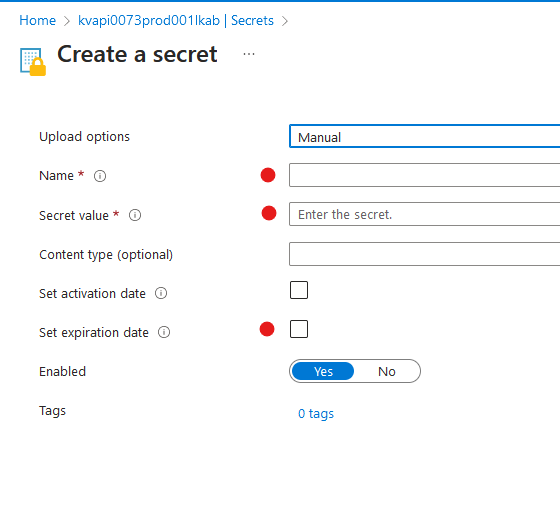Focus the Content type (optional) field

click(424, 254)
